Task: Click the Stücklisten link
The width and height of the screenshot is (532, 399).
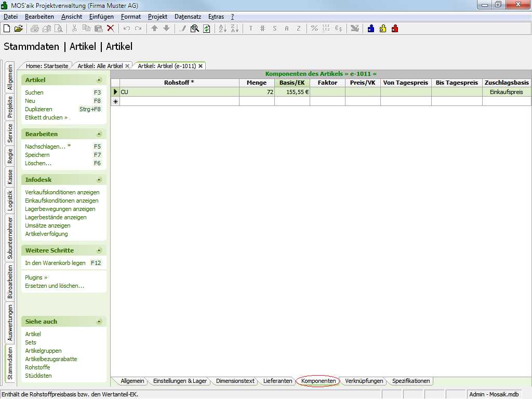Action: click(x=38, y=376)
